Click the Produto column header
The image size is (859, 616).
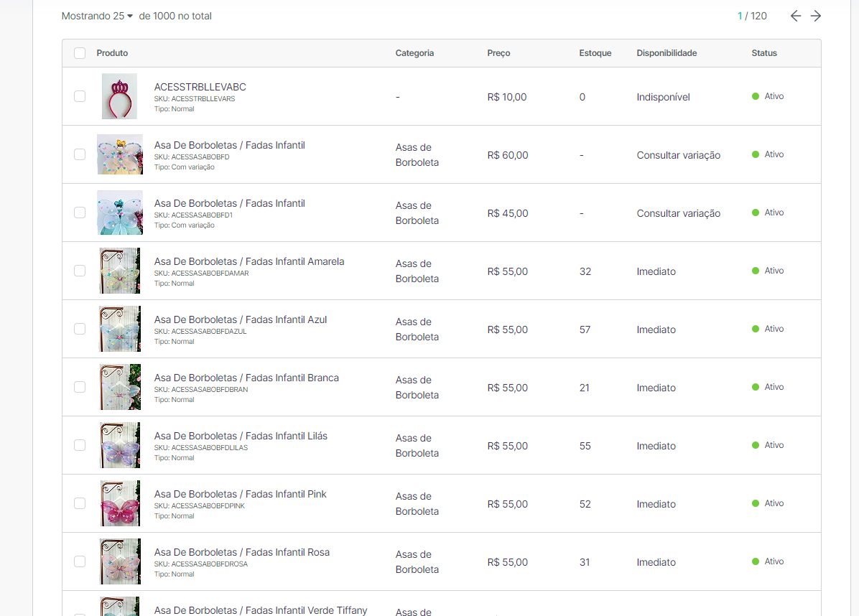112,53
